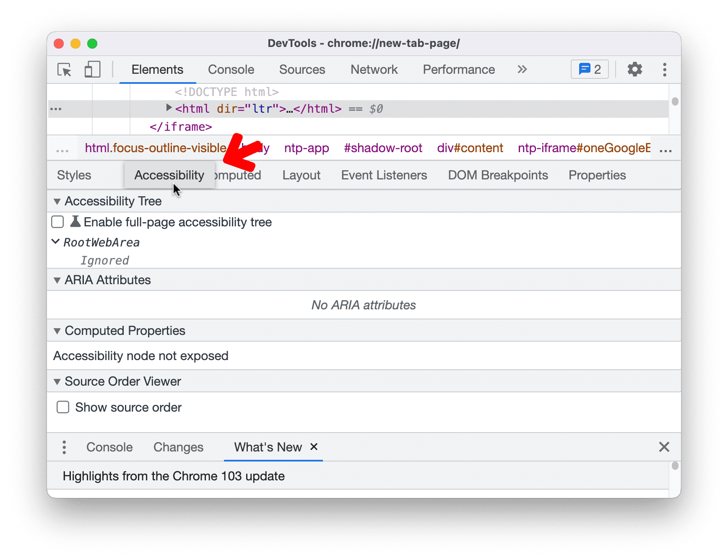Click the more panels chevron next to Performance

tap(522, 70)
